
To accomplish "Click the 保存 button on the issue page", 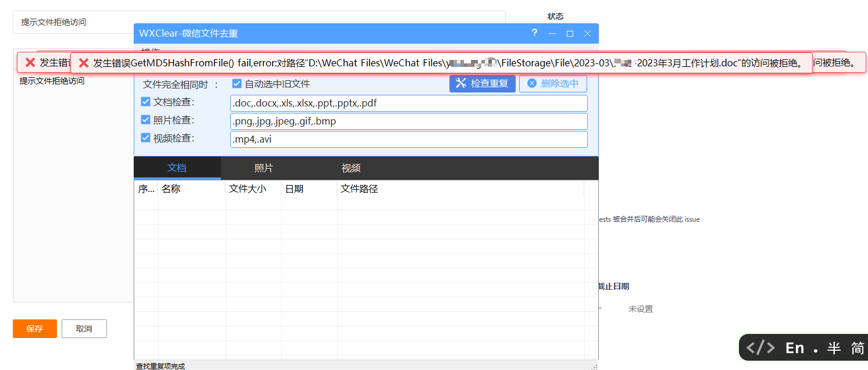I will (x=35, y=329).
